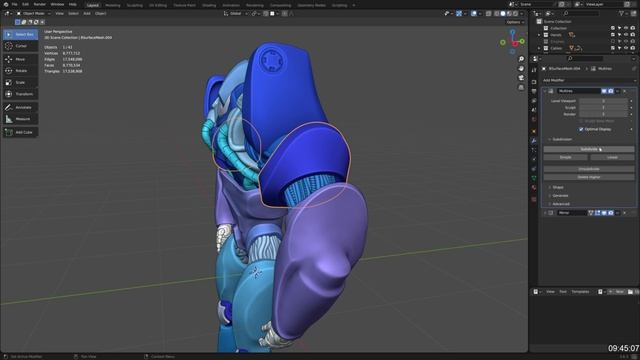
Task: Select the Select Box tool
Action: (20, 34)
